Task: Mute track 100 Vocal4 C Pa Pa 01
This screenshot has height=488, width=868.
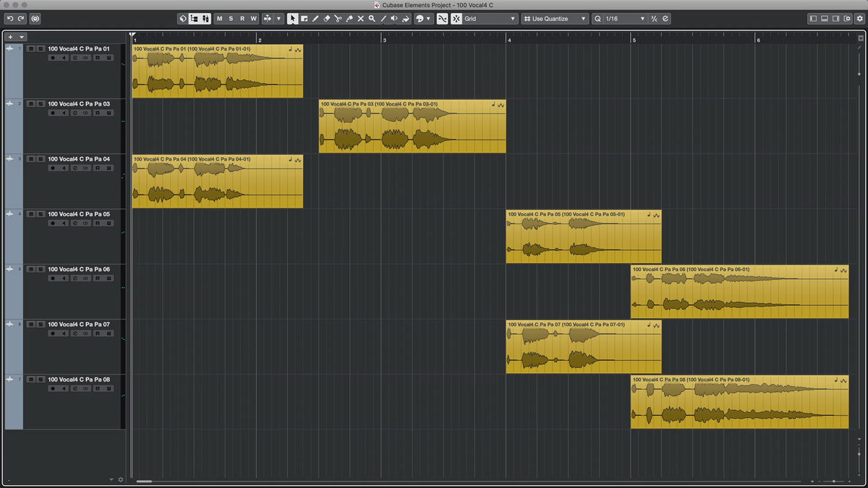Action: click(31, 48)
